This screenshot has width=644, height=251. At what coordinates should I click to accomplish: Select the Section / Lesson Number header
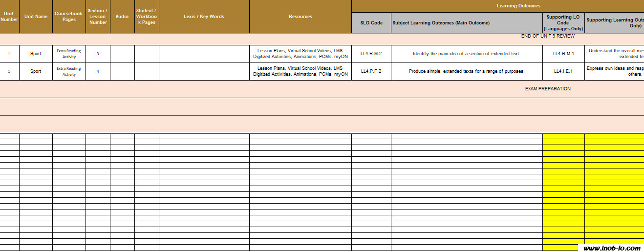coord(98,17)
